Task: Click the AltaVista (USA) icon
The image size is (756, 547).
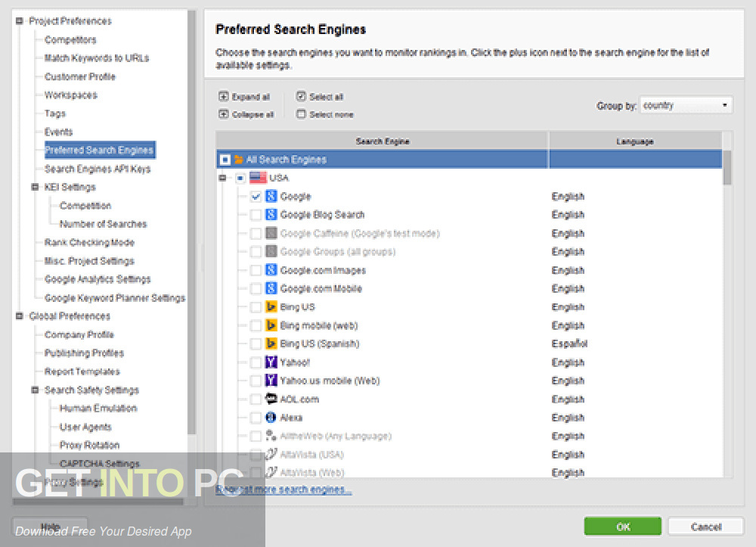Action: pos(271,454)
